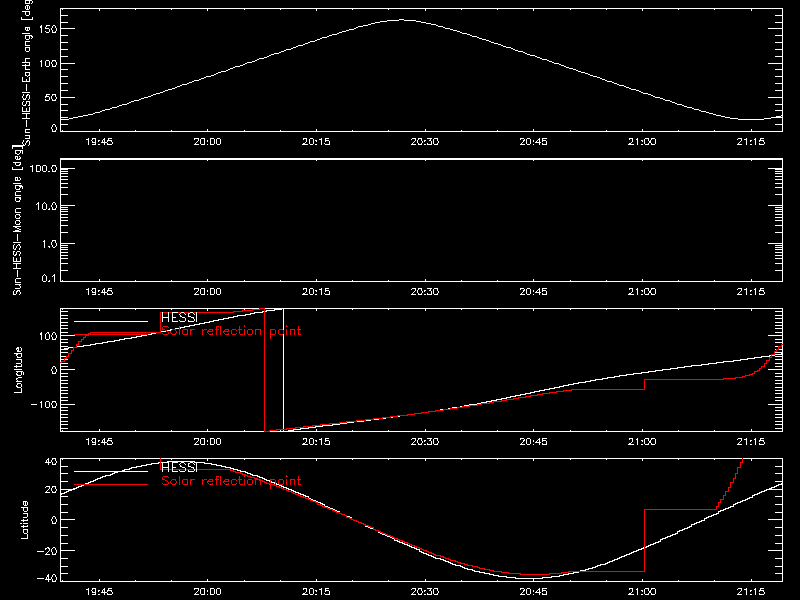Image resolution: width=800 pixels, height=600 pixels.
Task: Click 20:15 time label below Longitude plot
Action: [316, 441]
